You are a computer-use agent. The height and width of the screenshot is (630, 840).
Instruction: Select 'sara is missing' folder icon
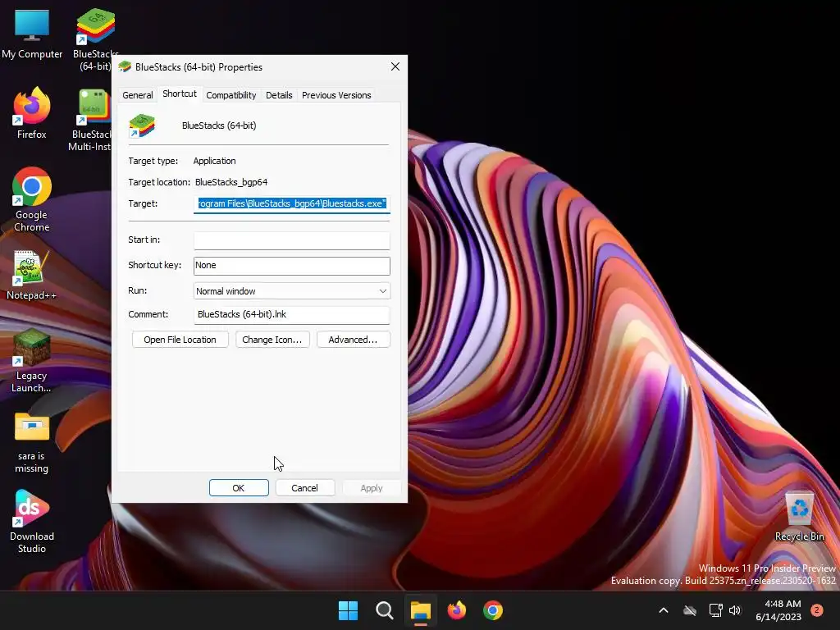pos(32,442)
